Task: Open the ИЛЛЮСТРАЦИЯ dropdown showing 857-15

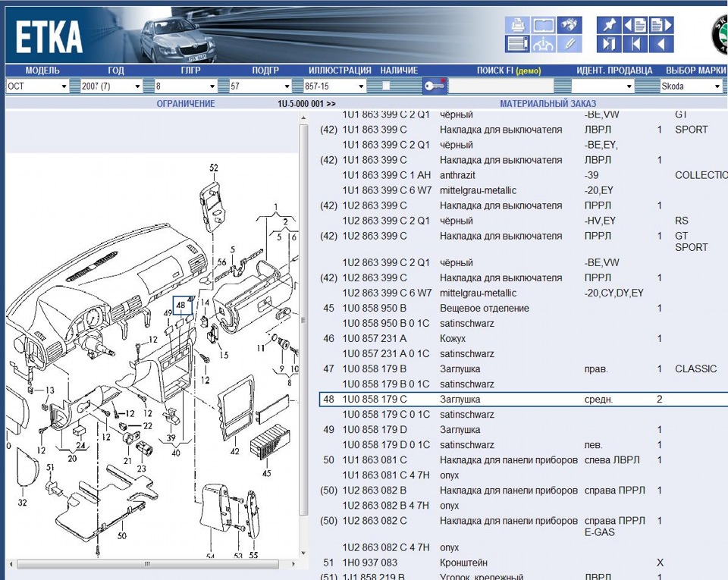Action: click(334, 86)
